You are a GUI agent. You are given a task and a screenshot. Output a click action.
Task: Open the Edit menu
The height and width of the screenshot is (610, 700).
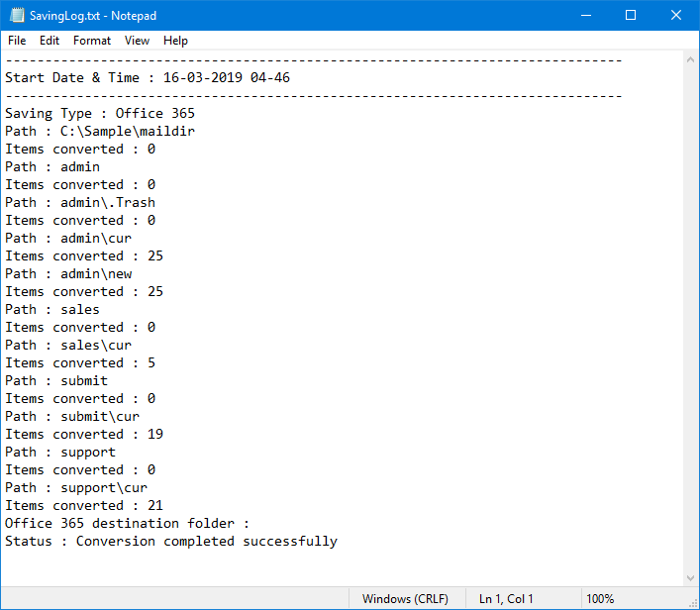[x=50, y=41]
